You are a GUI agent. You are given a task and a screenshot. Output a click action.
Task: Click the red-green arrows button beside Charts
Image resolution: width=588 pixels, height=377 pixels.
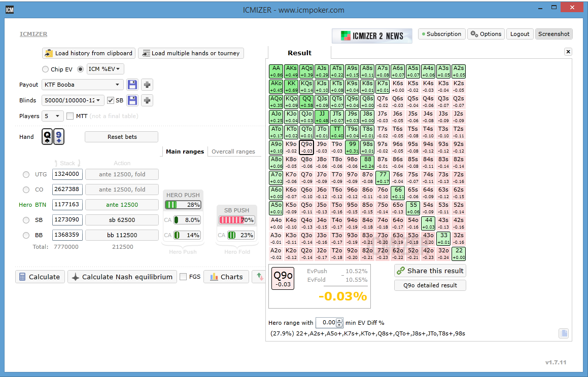[x=259, y=277]
